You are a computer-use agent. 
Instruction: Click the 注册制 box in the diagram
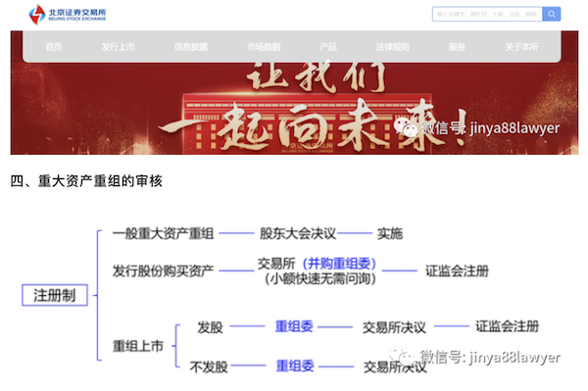click(55, 295)
